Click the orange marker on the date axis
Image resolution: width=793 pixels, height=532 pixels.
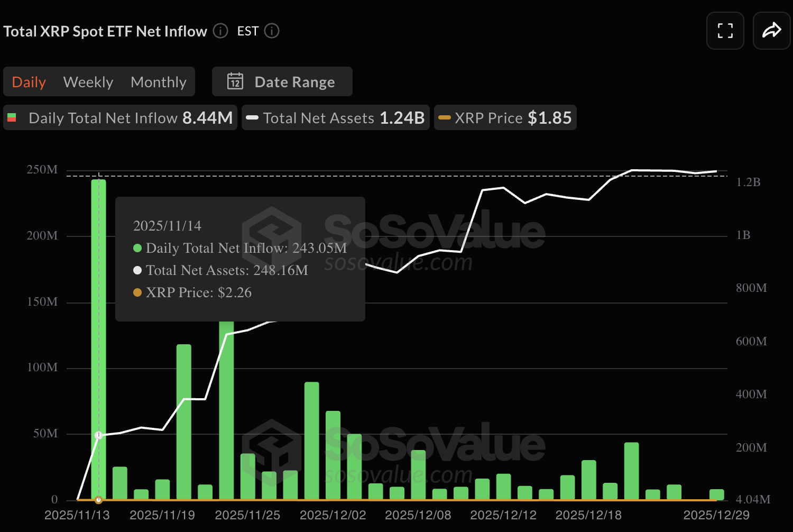pos(98,499)
